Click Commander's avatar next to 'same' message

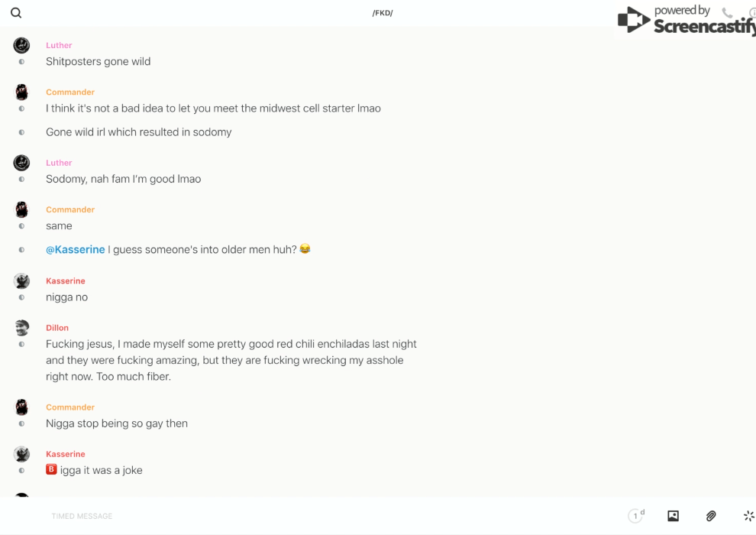(21, 209)
